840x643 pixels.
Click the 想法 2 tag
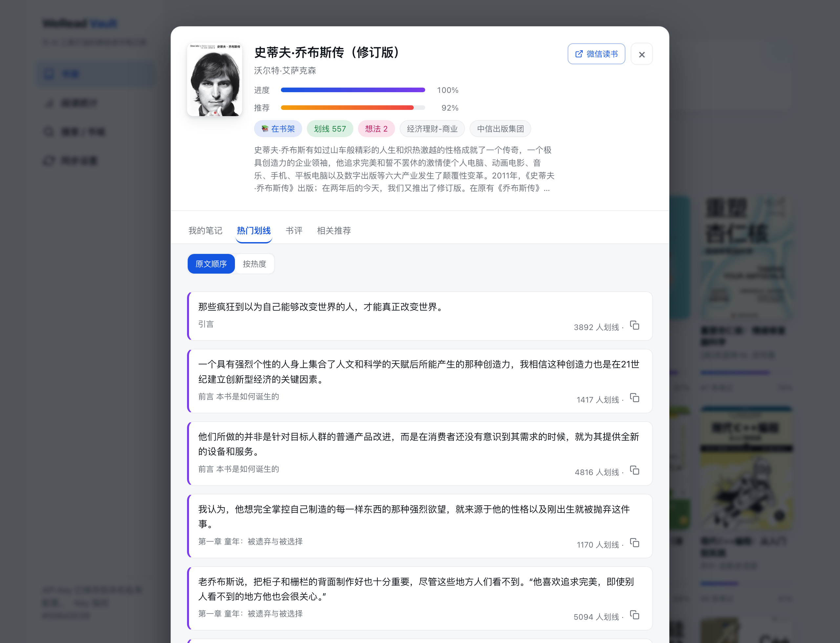tap(376, 129)
